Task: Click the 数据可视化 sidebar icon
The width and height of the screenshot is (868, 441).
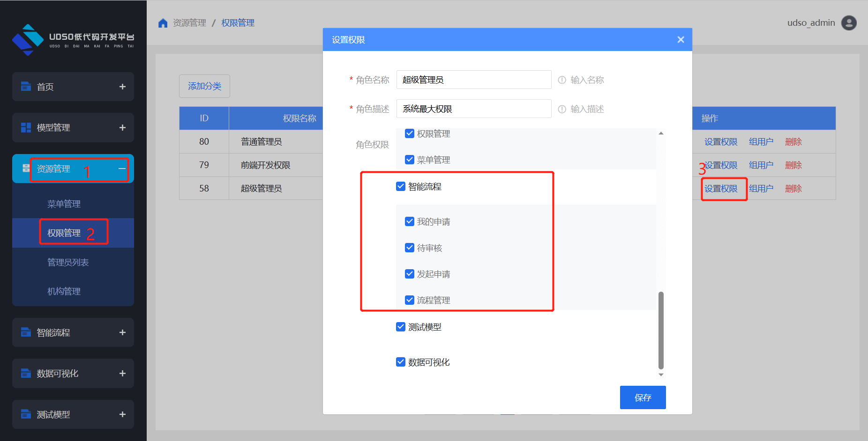Action: (26, 373)
